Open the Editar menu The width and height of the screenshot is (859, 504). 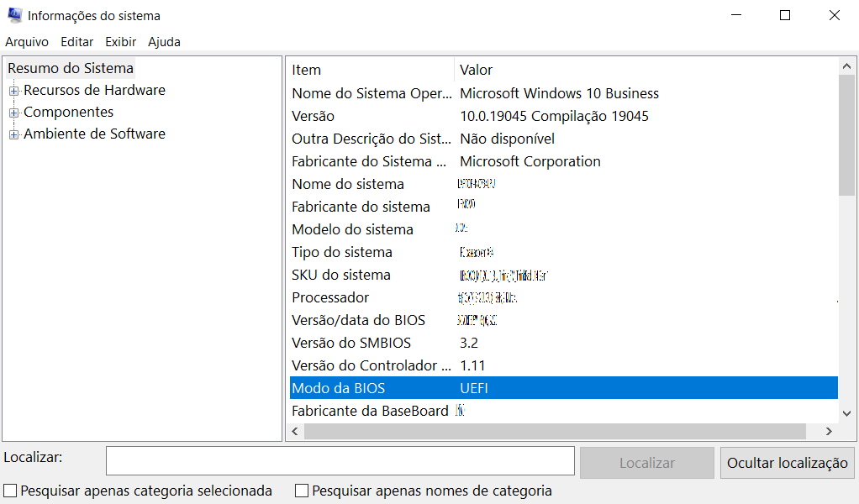(x=76, y=42)
